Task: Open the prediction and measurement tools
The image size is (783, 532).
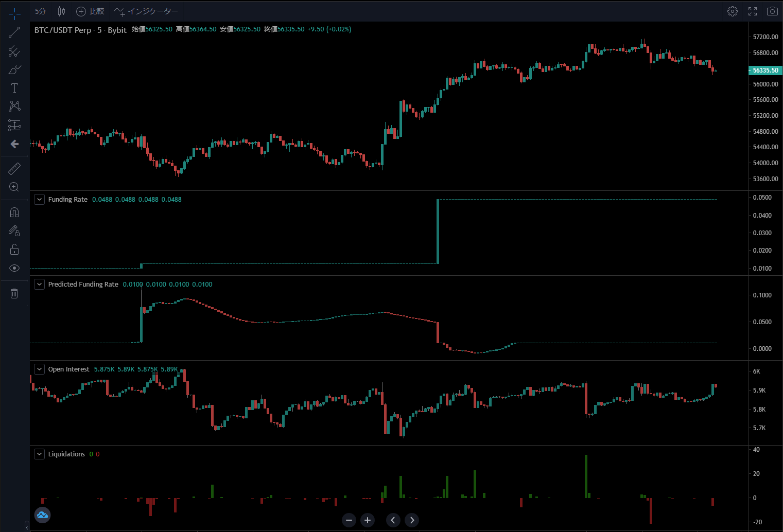Action: tap(14, 125)
